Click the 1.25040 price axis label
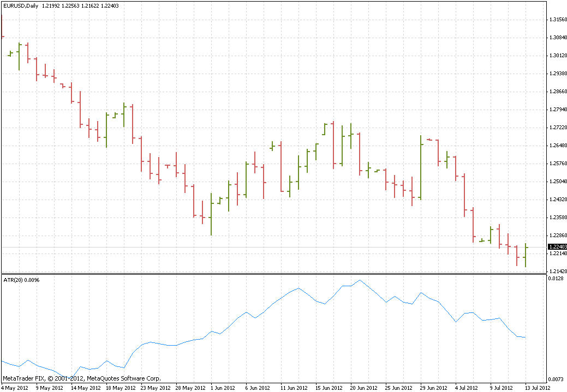Screen dimensions: 567x392 [558, 182]
